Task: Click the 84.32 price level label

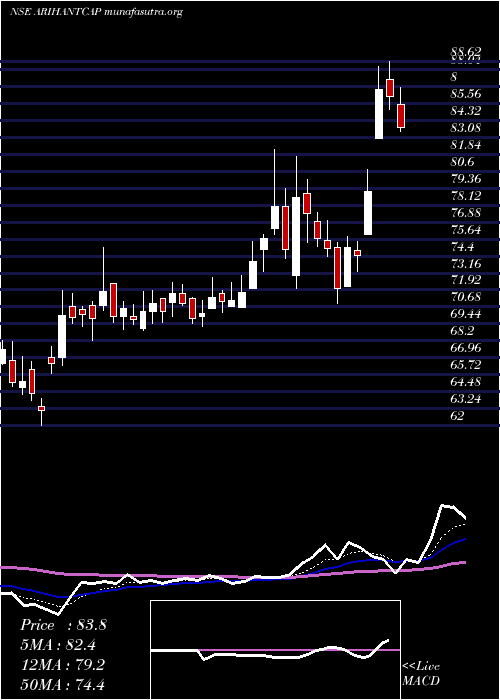Action: pos(466,111)
